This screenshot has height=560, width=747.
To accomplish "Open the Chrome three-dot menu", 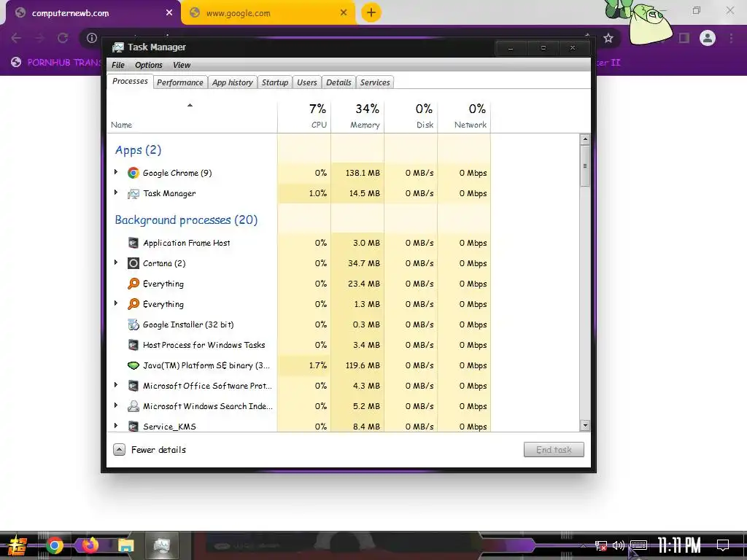I will click(731, 38).
